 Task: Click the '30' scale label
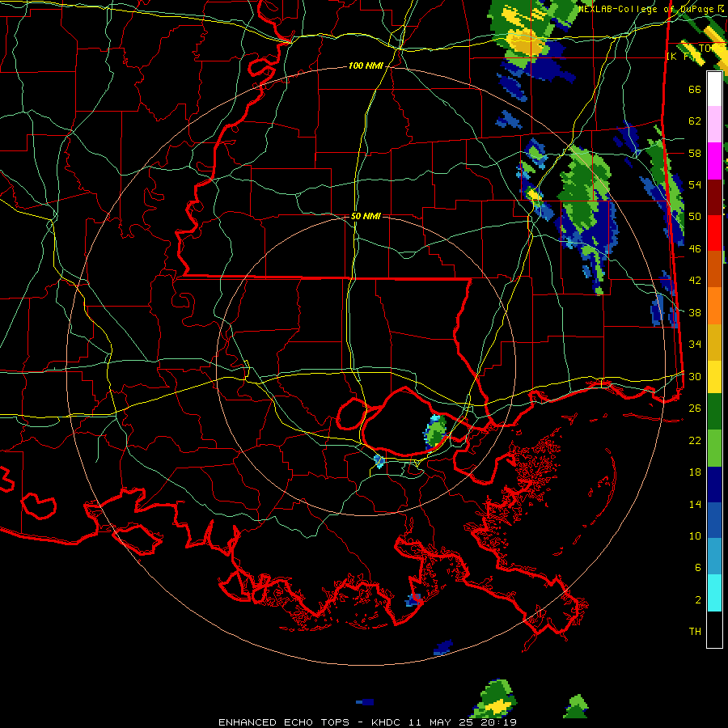pos(695,376)
